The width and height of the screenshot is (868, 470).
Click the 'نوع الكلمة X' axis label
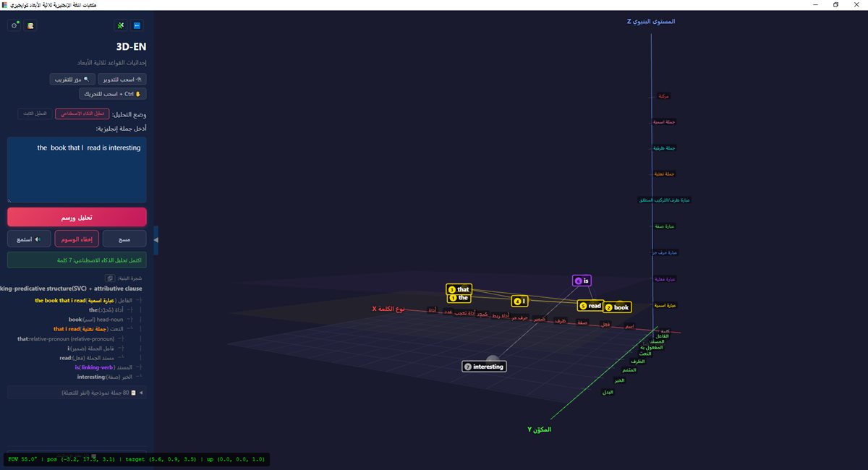pos(388,309)
